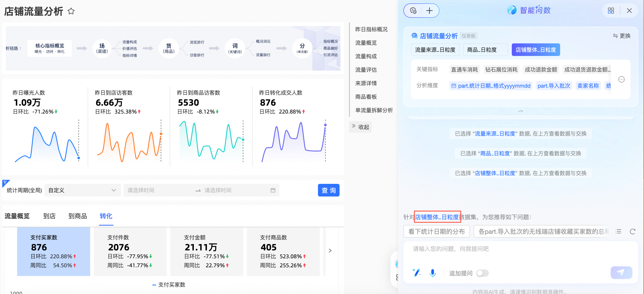The width and height of the screenshot is (644, 294).
Task: Select the 商品_日粒度 dataset tab
Action: coord(485,50)
